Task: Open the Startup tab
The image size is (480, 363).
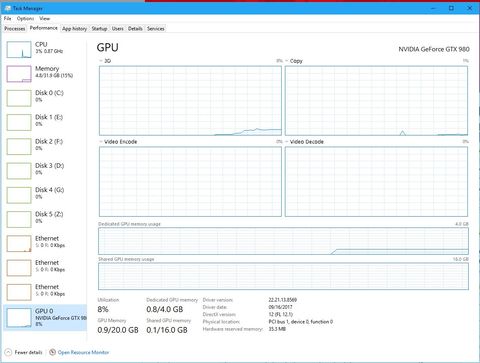Action: (x=99, y=29)
